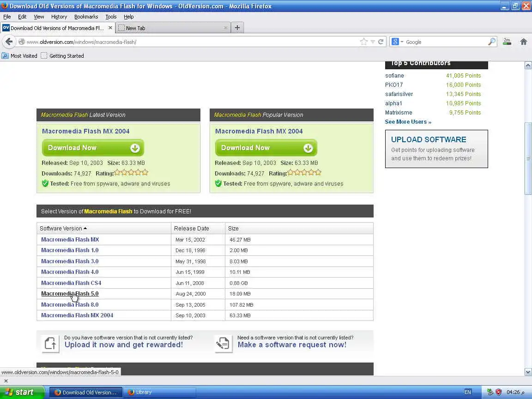The image size is (532, 399).
Task: Click the red shield tray icon
Action: (x=498, y=392)
